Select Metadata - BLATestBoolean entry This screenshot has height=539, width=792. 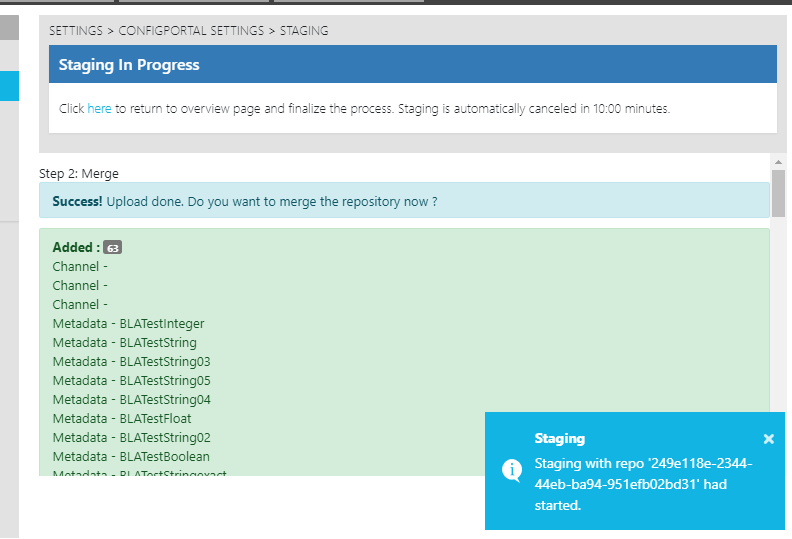pos(131,457)
